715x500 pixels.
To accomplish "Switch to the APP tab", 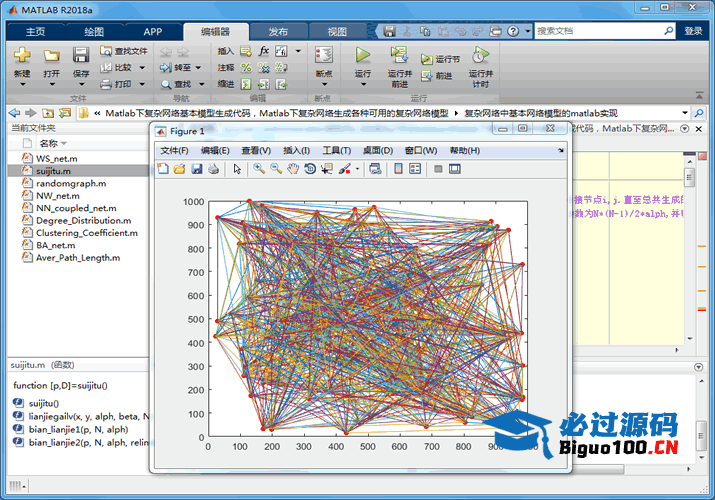I will (x=152, y=31).
